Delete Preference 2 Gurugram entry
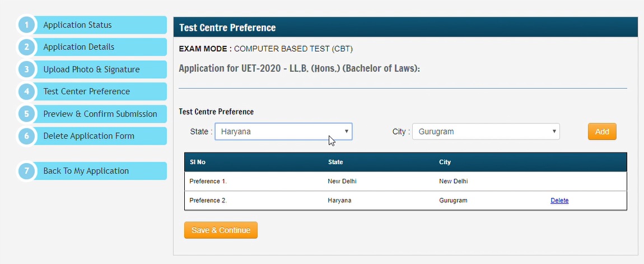This screenshot has width=644, height=264. [x=559, y=201]
